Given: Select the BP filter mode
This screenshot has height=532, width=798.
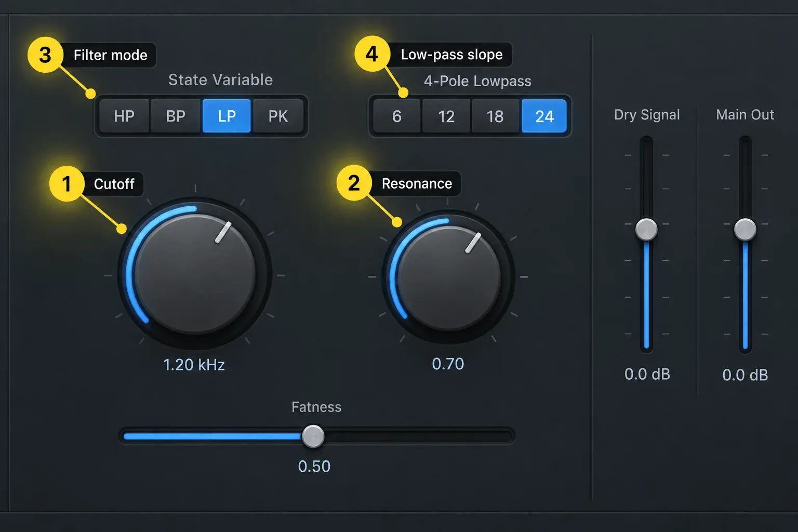Looking at the screenshot, I should 176,116.
